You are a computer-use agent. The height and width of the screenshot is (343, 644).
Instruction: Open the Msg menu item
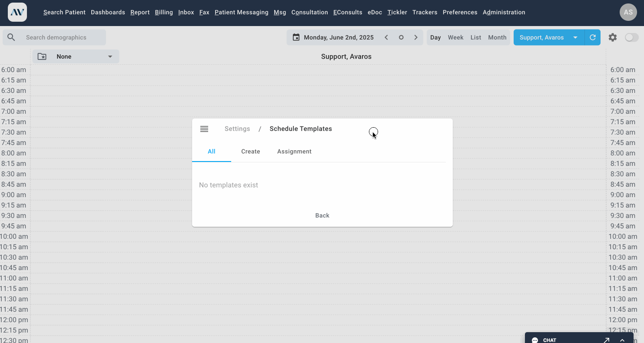(x=280, y=12)
